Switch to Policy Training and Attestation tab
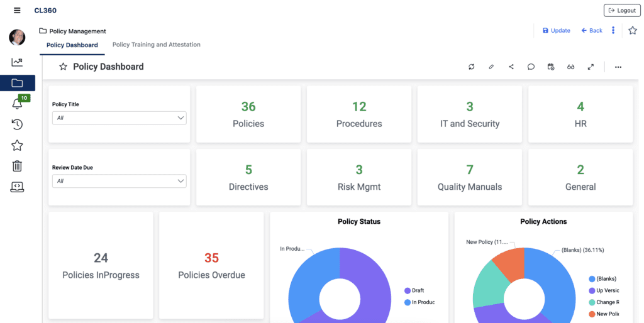The height and width of the screenshot is (323, 644). pos(157,45)
